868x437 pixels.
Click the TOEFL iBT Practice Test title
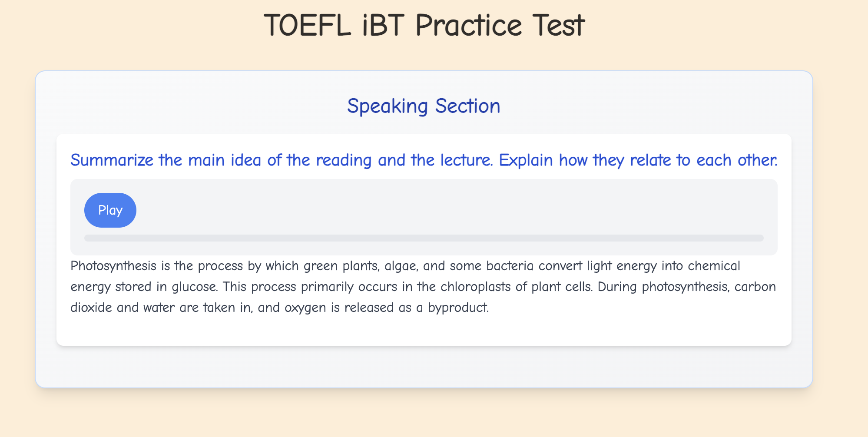pyautogui.click(x=424, y=25)
